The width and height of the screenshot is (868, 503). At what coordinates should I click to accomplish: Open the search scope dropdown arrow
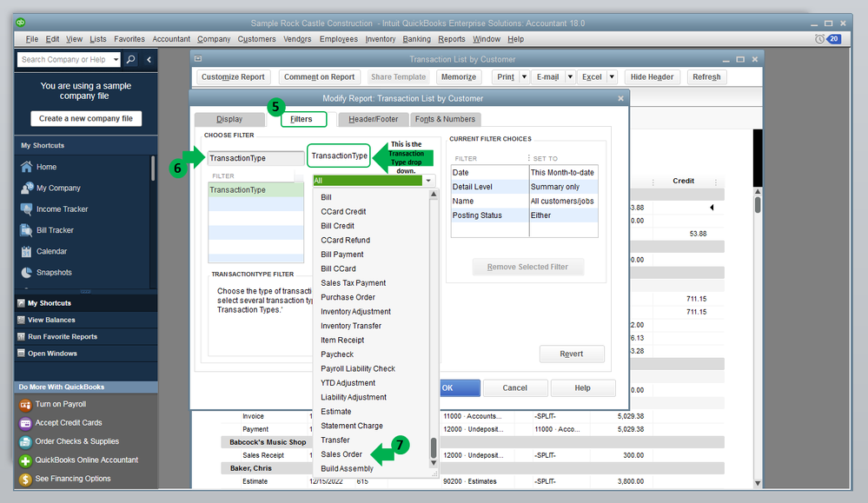116,59
